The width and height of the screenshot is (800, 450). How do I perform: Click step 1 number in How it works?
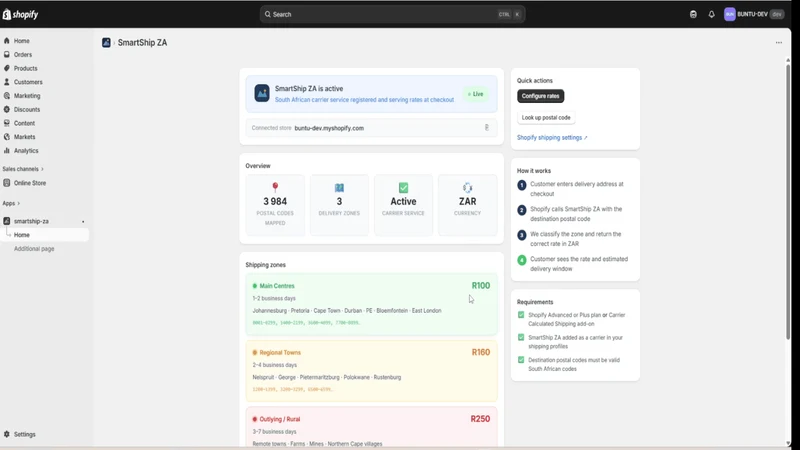521,185
